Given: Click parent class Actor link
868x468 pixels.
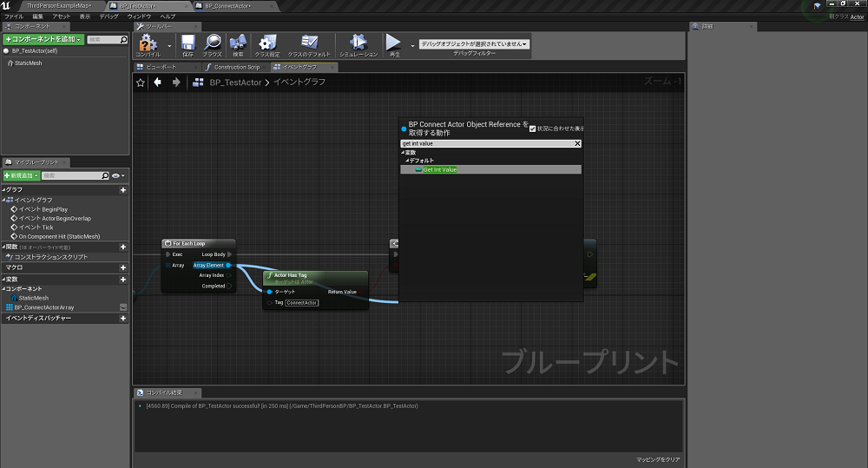Looking at the screenshot, I should [x=857, y=16].
